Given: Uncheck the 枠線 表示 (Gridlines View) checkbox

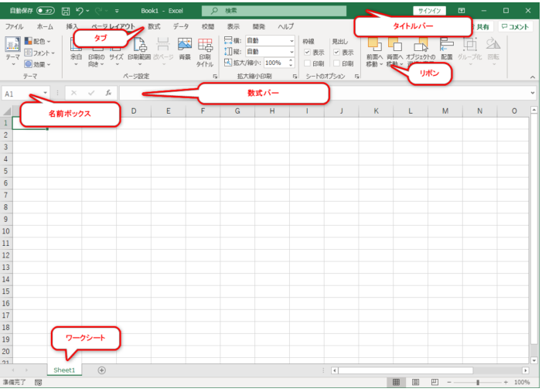Looking at the screenshot, I should tap(308, 53).
